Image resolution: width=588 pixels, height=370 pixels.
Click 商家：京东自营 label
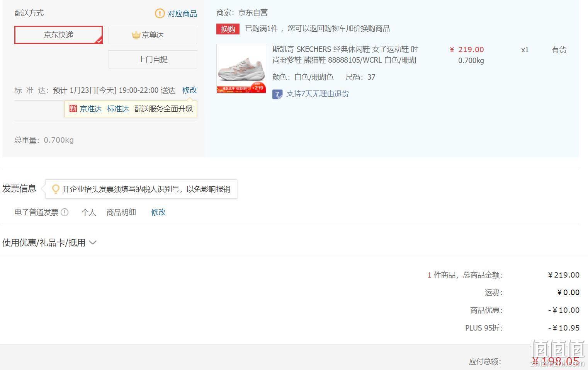pyautogui.click(x=242, y=12)
